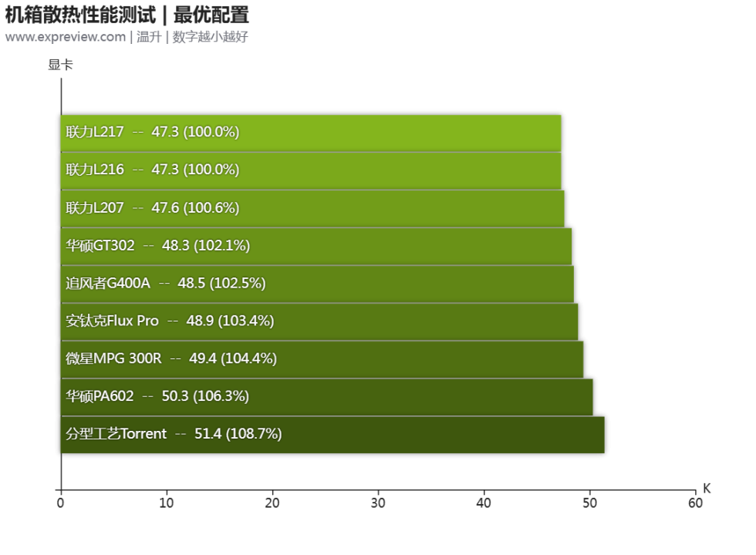
Task: Select the 安钛克Flux Pro bar
Action: (319, 321)
